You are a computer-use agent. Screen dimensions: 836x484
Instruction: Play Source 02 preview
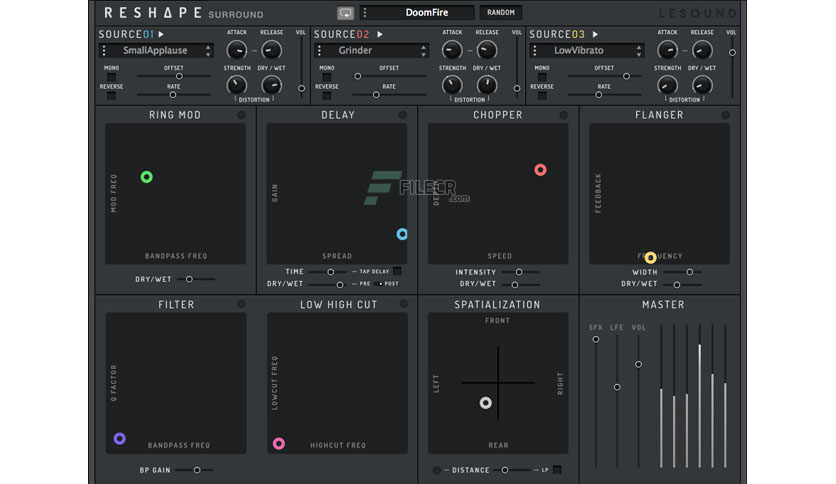click(x=380, y=34)
